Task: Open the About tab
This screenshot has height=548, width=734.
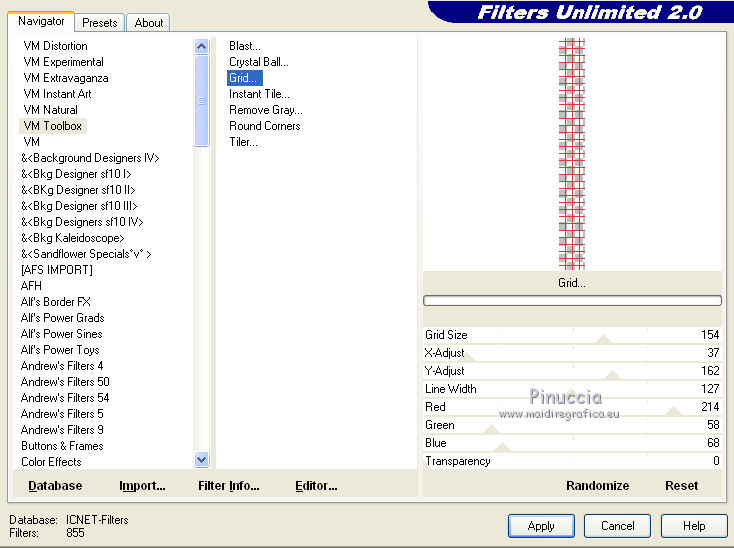Action: click(148, 22)
